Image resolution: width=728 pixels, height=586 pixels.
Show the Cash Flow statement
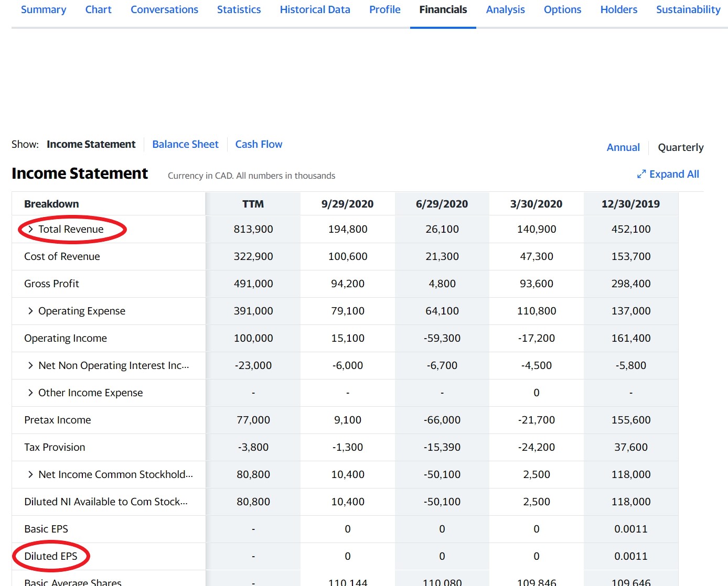point(259,144)
